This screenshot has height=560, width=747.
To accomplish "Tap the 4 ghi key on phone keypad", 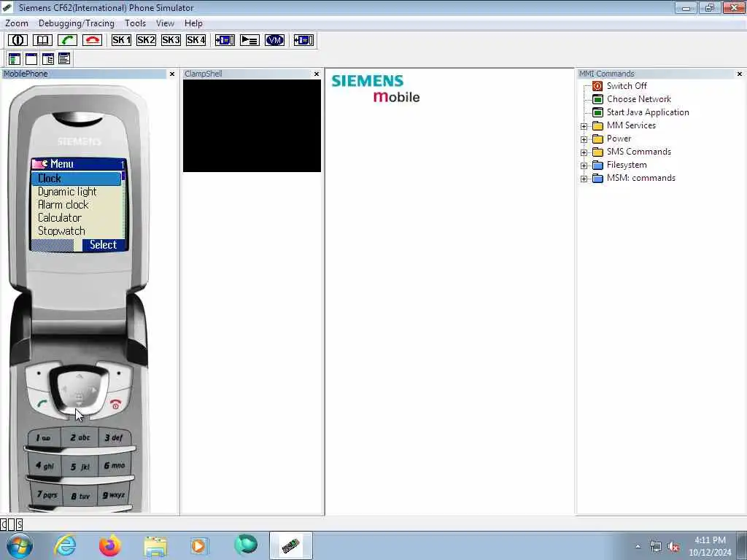I will [44, 466].
